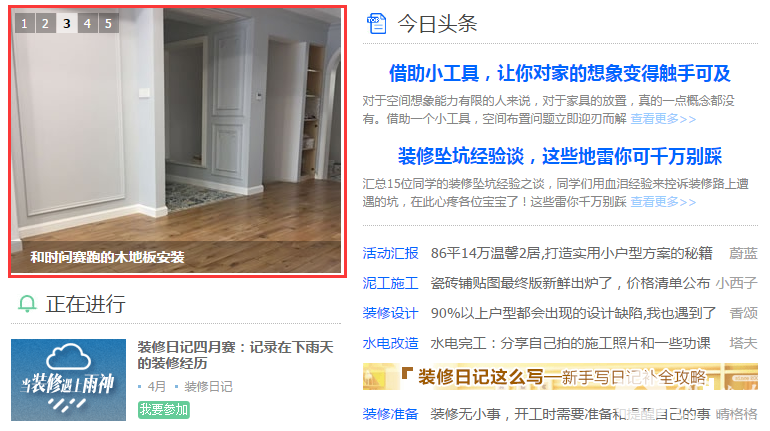Click the 我要参加 green button
The width and height of the screenshot is (770, 431).
[x=164, y=409]
